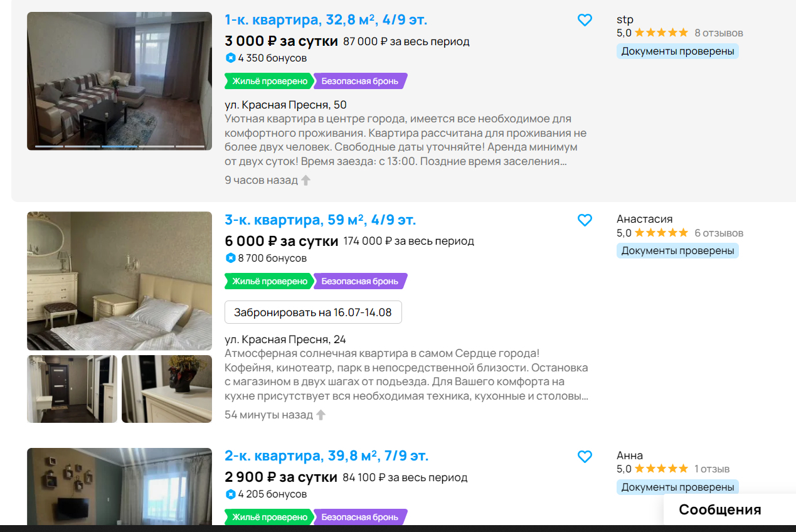Image resolution: width=796 pixels, height=532 pixels.
Task: Click Безопасная бронь badge on first listing
Action: [x=360, y=81]
